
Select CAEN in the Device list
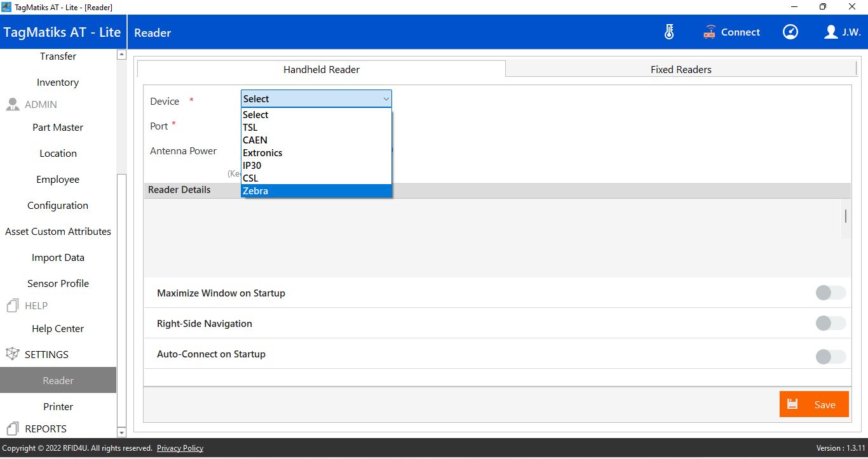(x=316, y=140)
